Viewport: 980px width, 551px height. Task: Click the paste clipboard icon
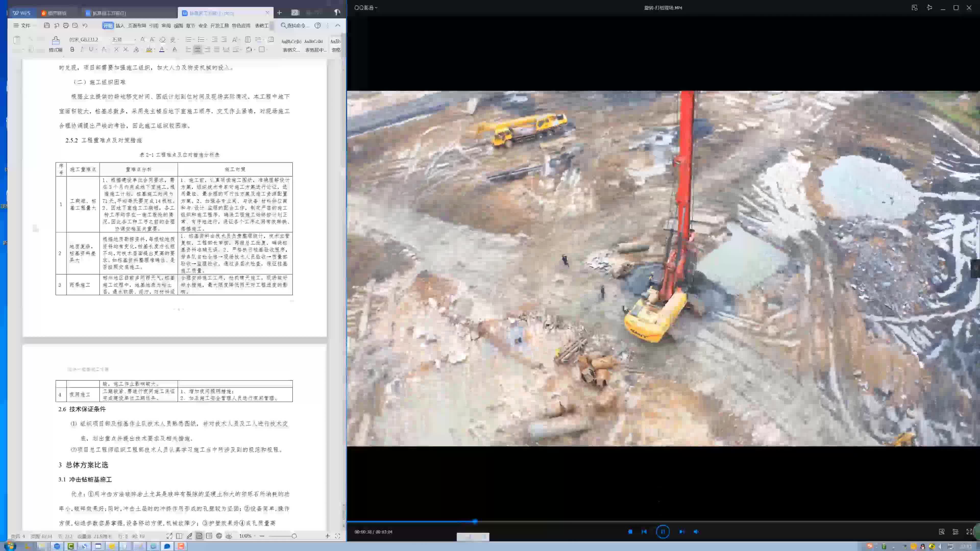click(x=17, y=40)
